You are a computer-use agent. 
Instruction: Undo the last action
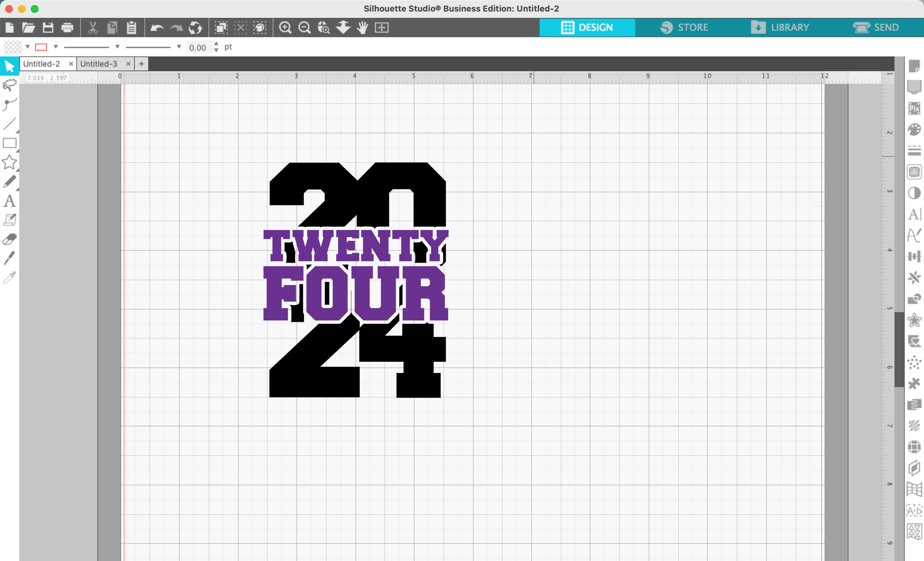pyautogui.click(x=157, y=28)
